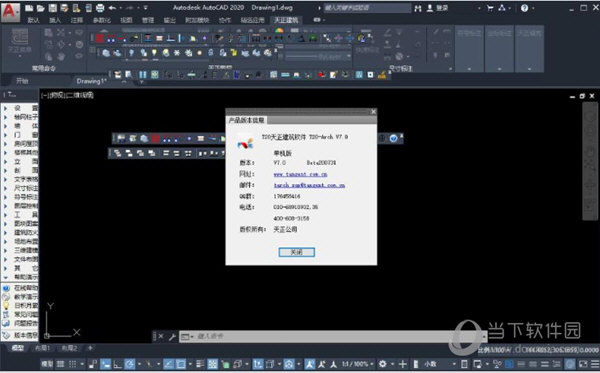Click the 日积月累 lightbulb icon in sidebar
The image size is (600, 373).
pos(6,306)
